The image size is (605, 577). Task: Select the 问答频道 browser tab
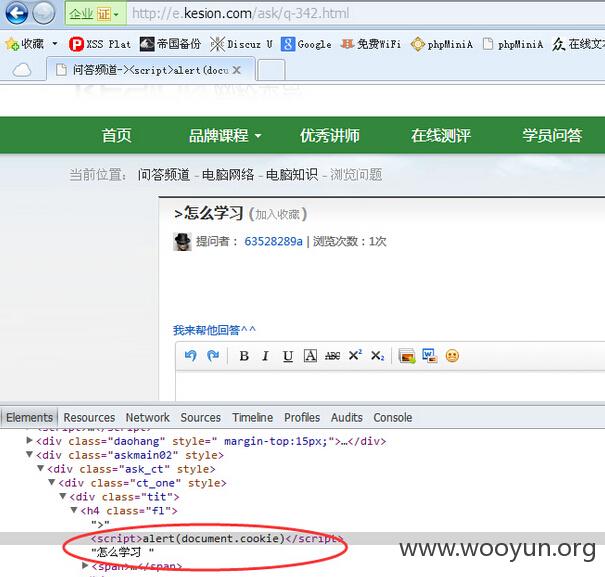(150, 70)
